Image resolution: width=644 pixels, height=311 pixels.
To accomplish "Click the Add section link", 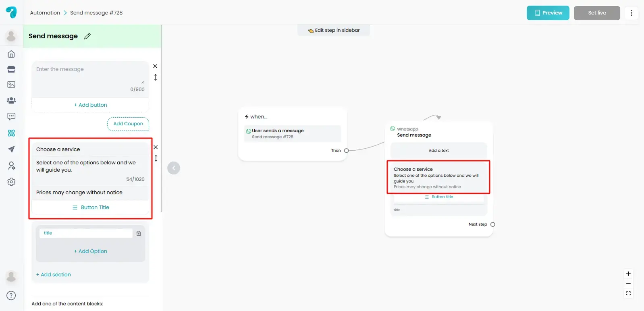I will pos(54,275).
